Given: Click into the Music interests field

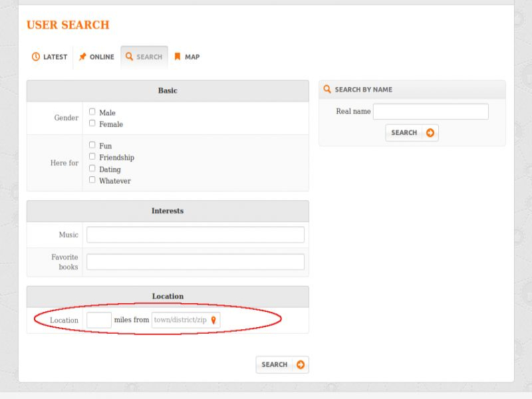Looking at the screenshot, I should click(x=195, y=235).
